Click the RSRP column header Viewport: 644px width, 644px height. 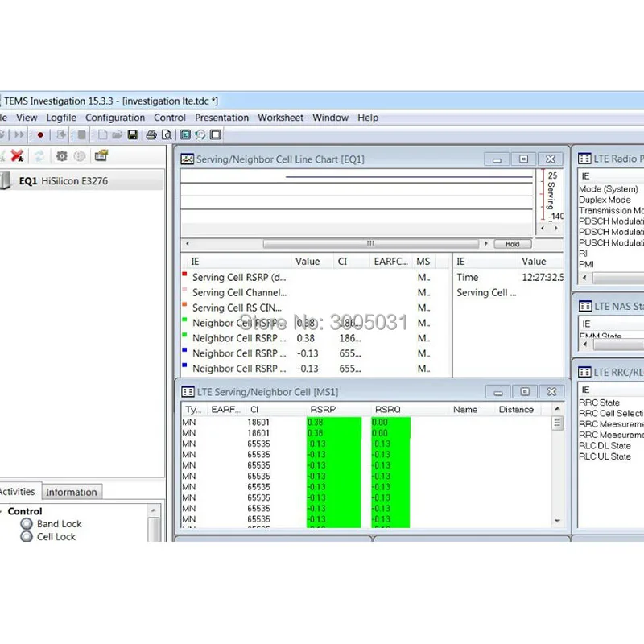pyautogui.click(x=323, y=410)
